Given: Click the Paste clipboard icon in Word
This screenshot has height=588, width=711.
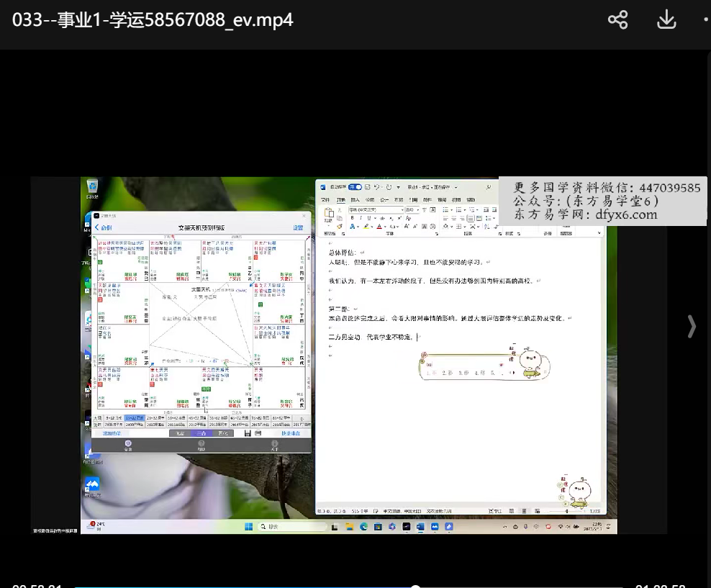Looking at the screenshot, I should point(329,214).
